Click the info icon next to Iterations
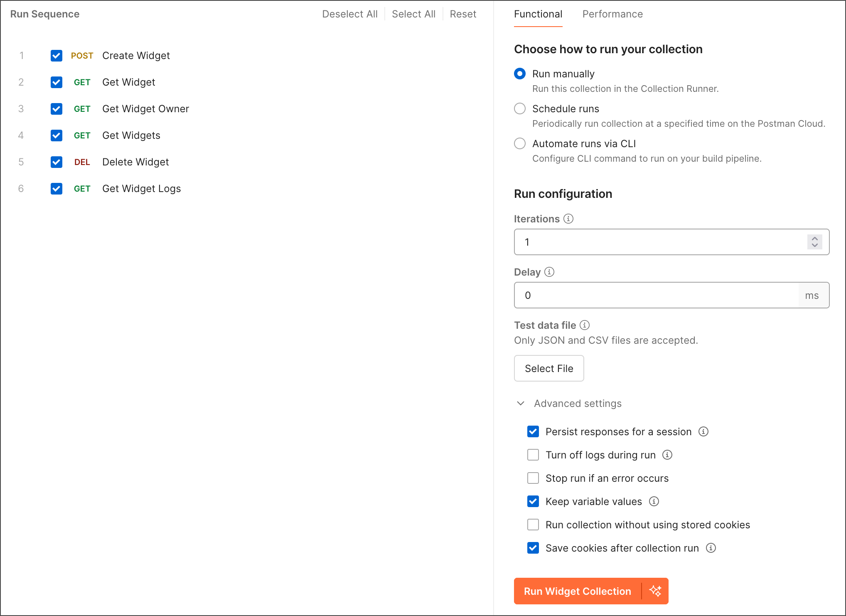The height and width of the screenshot is (616, 846). click(x=568, y=219)
